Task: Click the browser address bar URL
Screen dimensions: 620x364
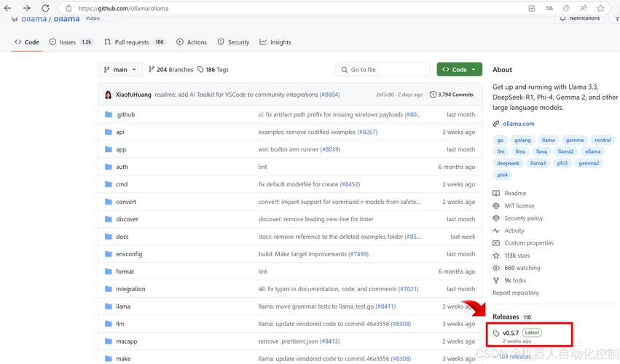Action: pos(123,8)
